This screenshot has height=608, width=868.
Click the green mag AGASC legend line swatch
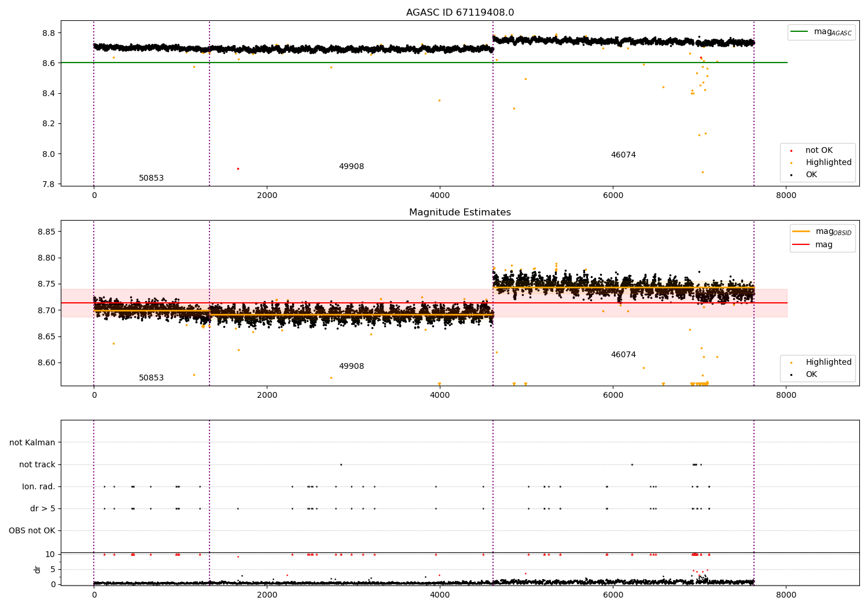(800, 32)
